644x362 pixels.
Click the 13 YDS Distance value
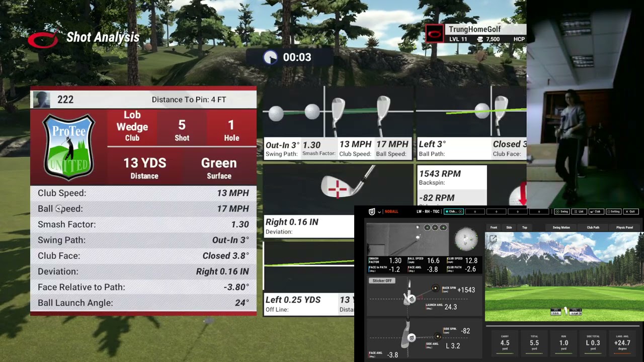(x=144, y=163)
